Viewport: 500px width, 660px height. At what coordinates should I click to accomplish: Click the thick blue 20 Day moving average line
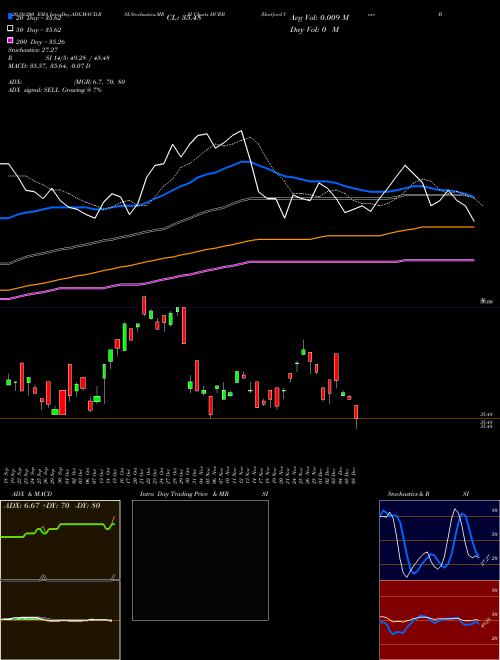pyautogui.click(x=243, y=162)
